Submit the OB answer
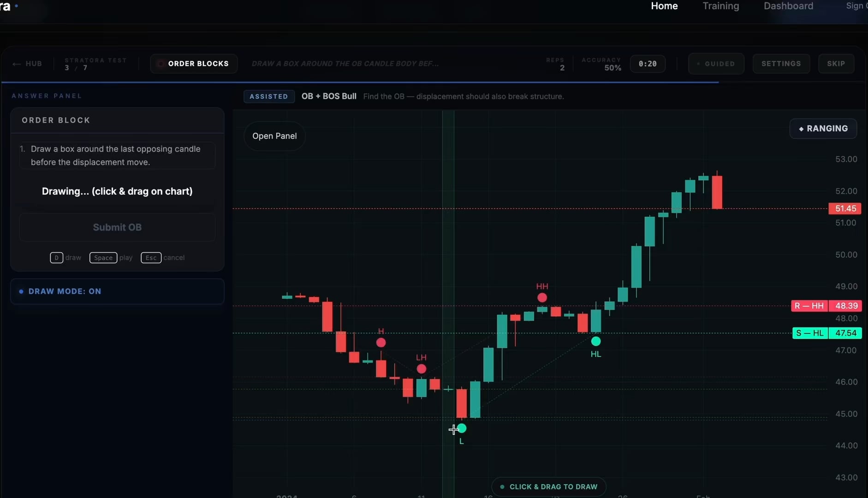 click(x=117, y=227)
